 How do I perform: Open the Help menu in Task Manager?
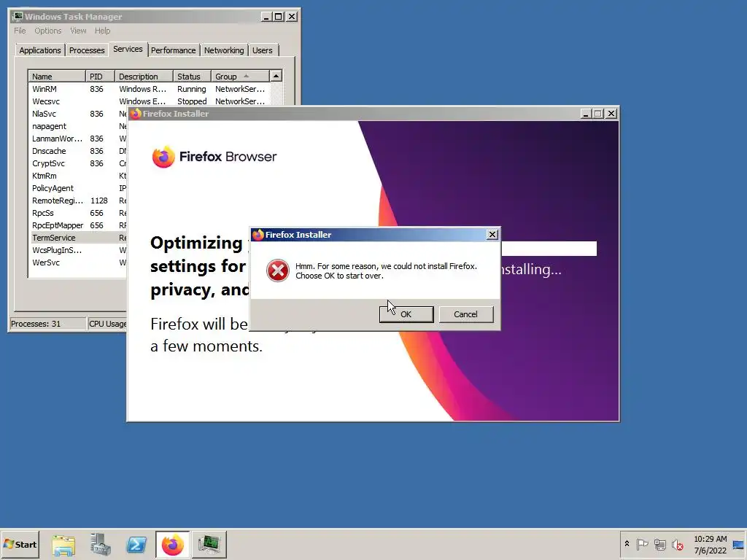coord(102,31)
